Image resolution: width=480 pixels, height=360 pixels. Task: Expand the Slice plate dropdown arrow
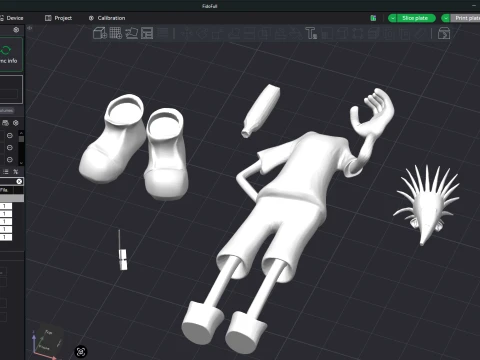coord(393,18)
